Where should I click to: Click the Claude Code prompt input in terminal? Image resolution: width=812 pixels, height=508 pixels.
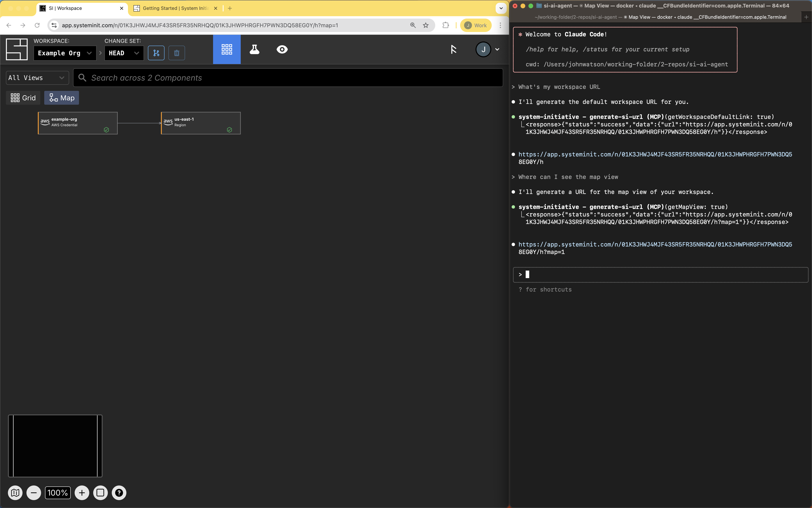pyautogui.click(x=661, y=275)
